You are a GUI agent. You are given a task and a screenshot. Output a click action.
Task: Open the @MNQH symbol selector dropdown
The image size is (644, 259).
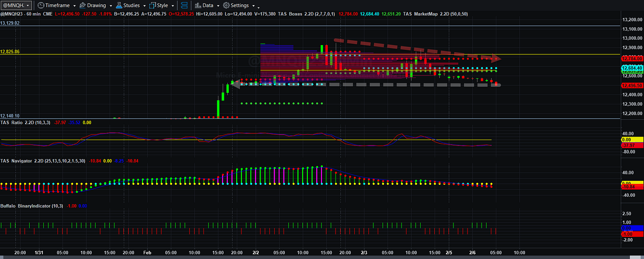tap(16, 5)
